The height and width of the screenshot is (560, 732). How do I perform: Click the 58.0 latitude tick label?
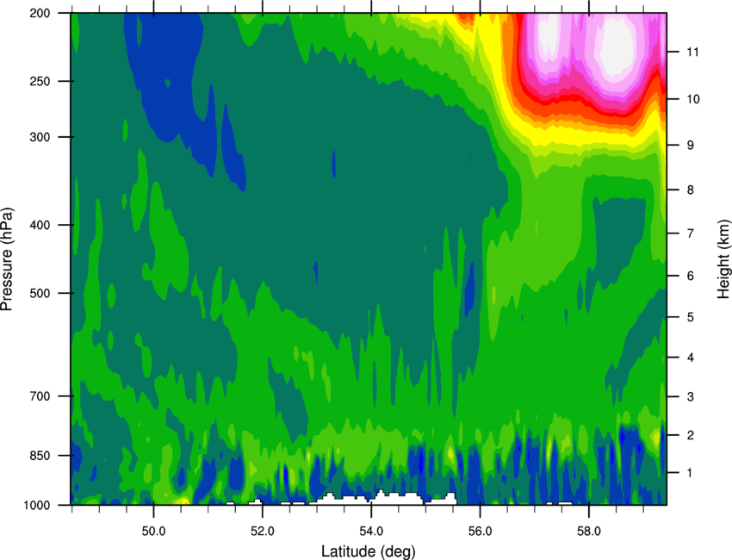[589, 532]
